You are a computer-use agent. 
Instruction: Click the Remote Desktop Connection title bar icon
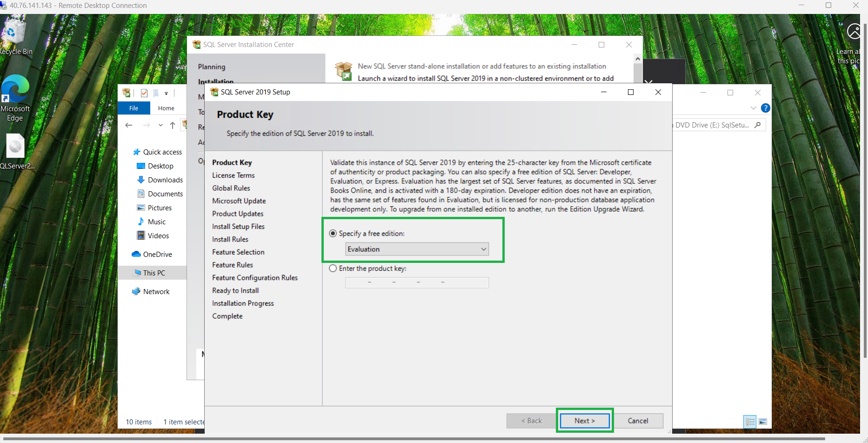tap(3, 6)
